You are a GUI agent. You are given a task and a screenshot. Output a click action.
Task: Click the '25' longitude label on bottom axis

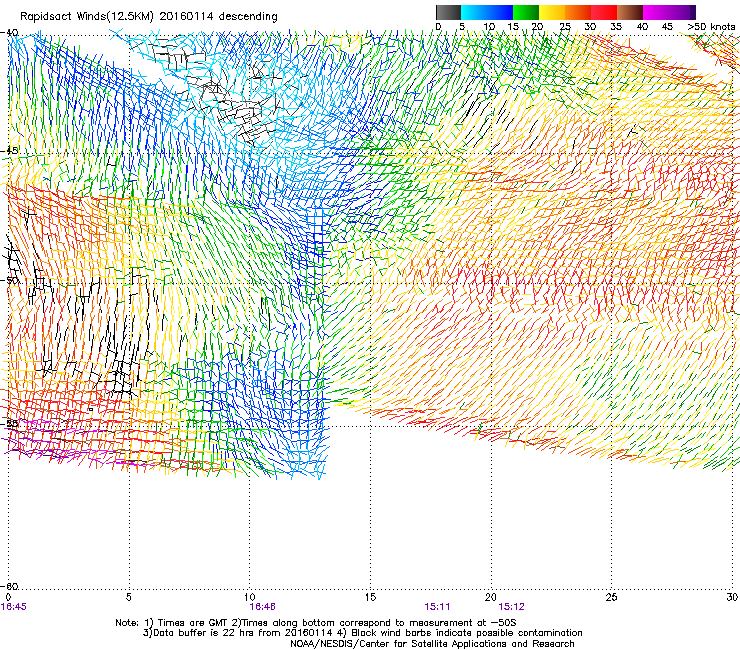pos(611,597)
